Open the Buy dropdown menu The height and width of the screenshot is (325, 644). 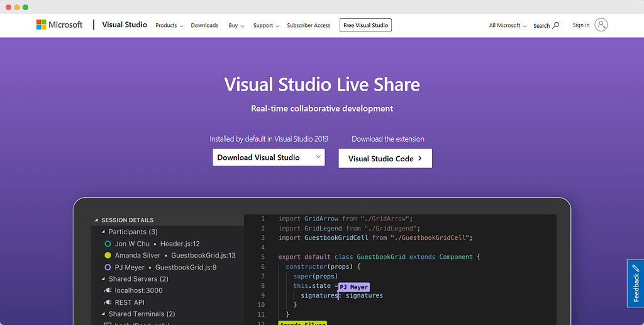coord(236,25)
